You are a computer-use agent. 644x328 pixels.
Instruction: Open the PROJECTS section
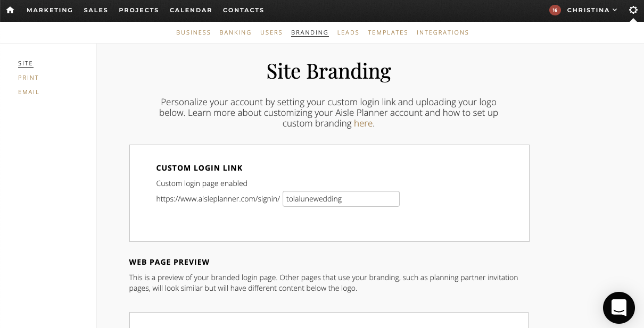tap(139, 10)
